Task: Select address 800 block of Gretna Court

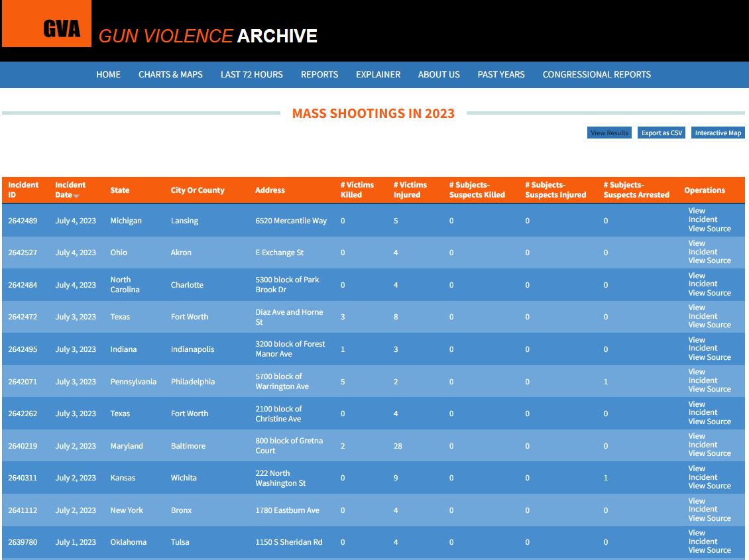Action: 289,446
